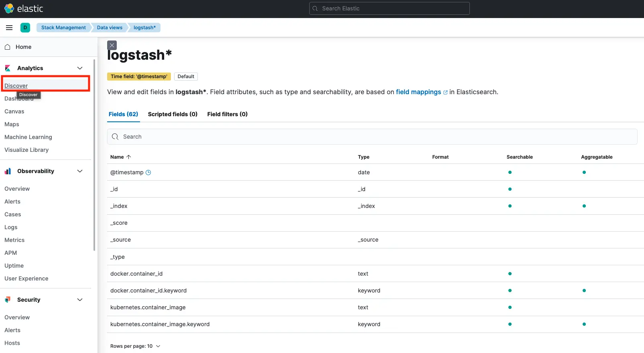This screenshot has width=644, height=353.
Task: Collapse the Security section chevron
Action: tap(80, 300)
